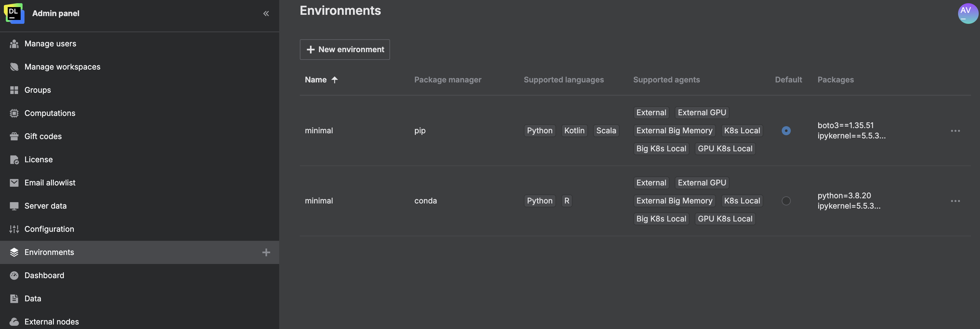Open the Groups page
The width and height of the screenshot is (980, 329).
(x=37, y=90)
